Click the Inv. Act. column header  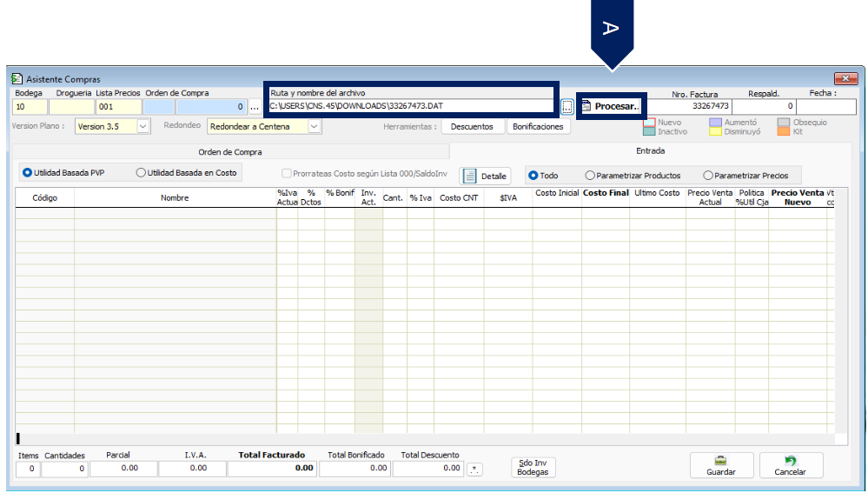(x=368, y=197)
